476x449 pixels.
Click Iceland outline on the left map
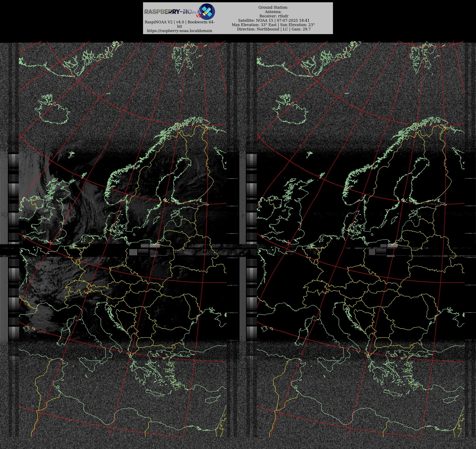coord(52,109)
